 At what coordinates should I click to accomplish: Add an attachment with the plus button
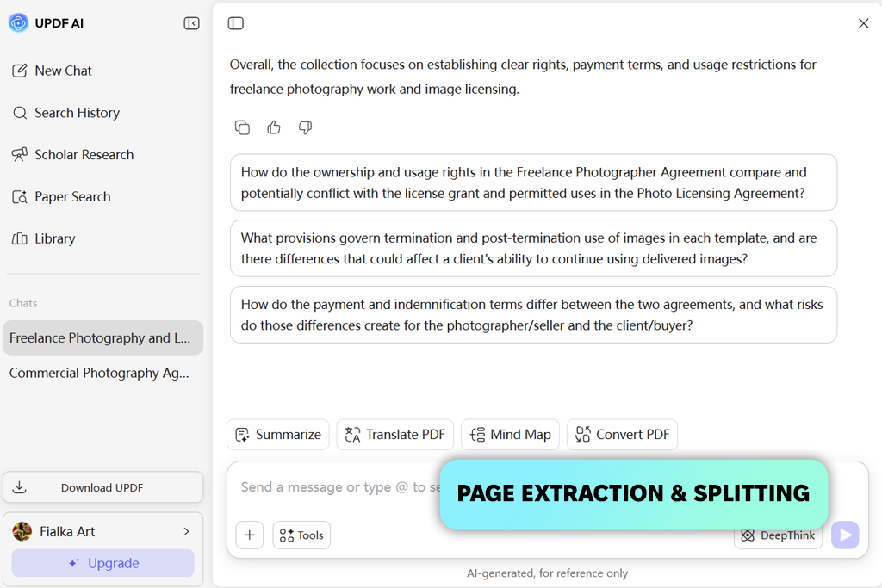pos(250,535)
